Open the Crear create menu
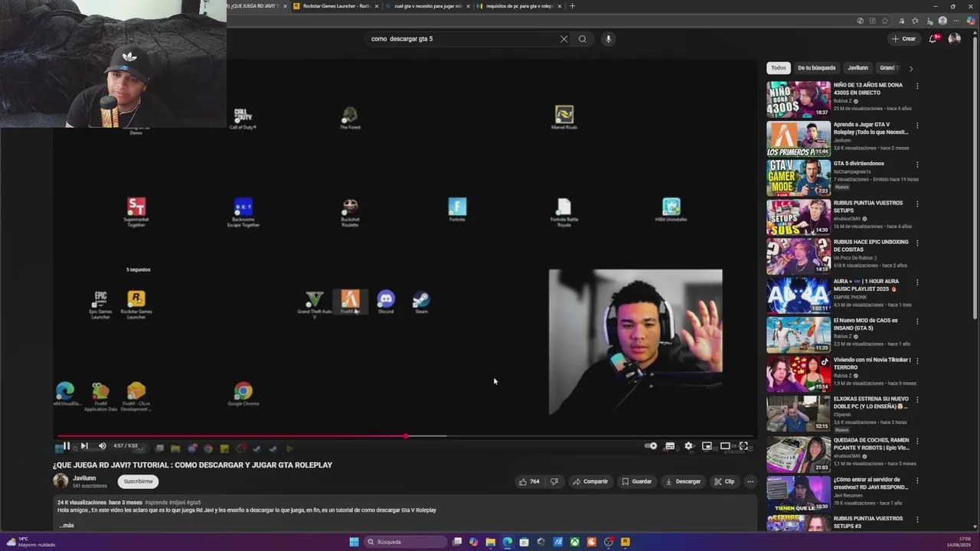Image resolution: width=980 pixels, height=551 pixels. (903, 39)
